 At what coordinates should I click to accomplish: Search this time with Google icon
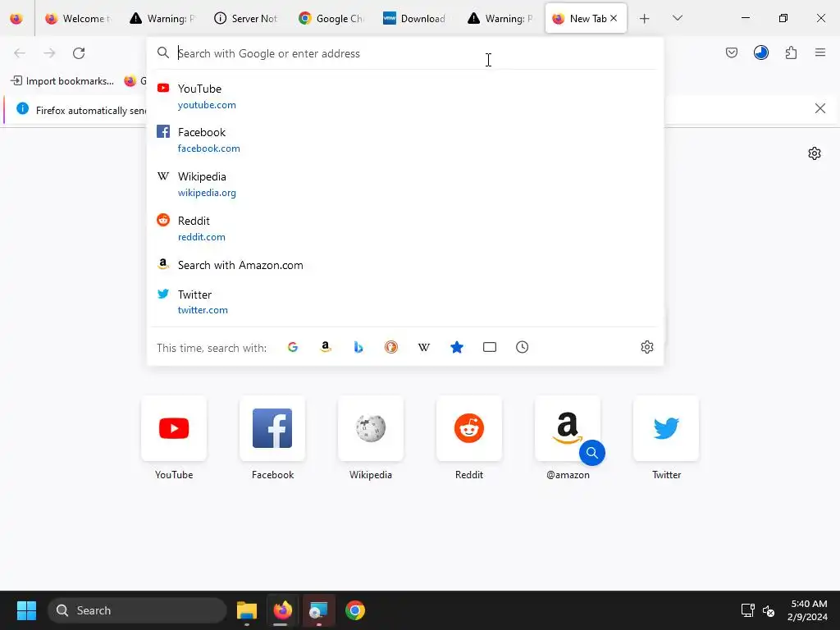[293, 347]
